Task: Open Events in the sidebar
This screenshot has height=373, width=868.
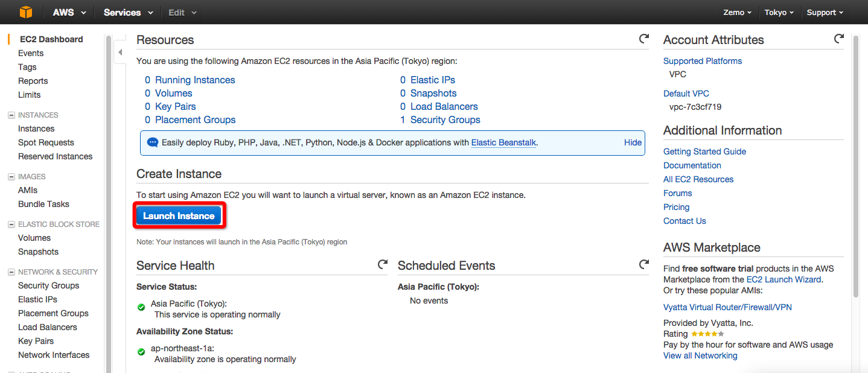Action: [x=31, y=53]
